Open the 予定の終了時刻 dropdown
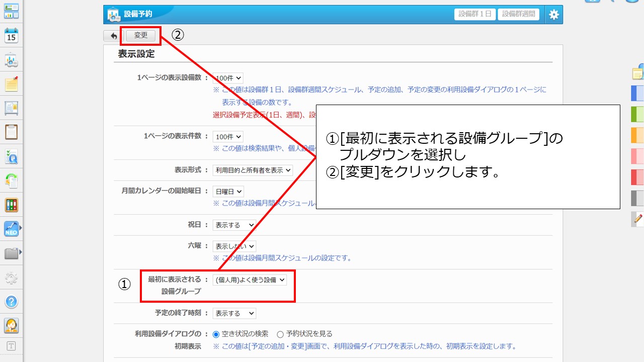The height and width of the screenshot is (362, 644). click(234, 313)
